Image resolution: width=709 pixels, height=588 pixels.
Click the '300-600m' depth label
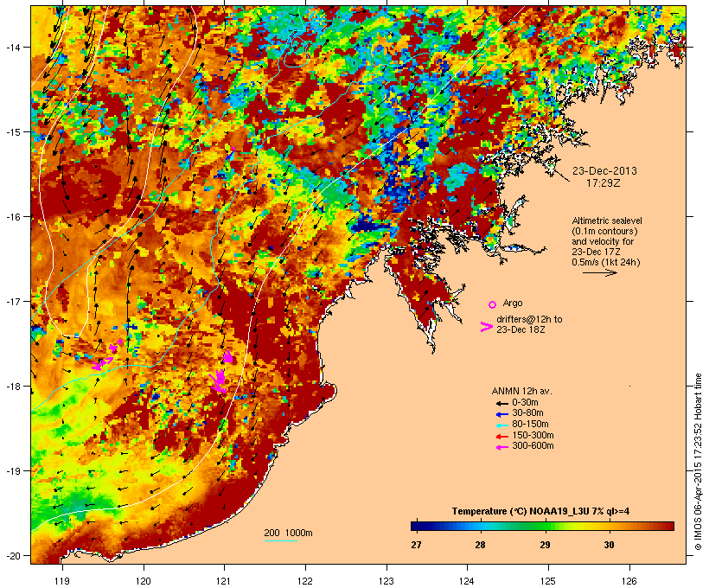(x=533, y=446)
